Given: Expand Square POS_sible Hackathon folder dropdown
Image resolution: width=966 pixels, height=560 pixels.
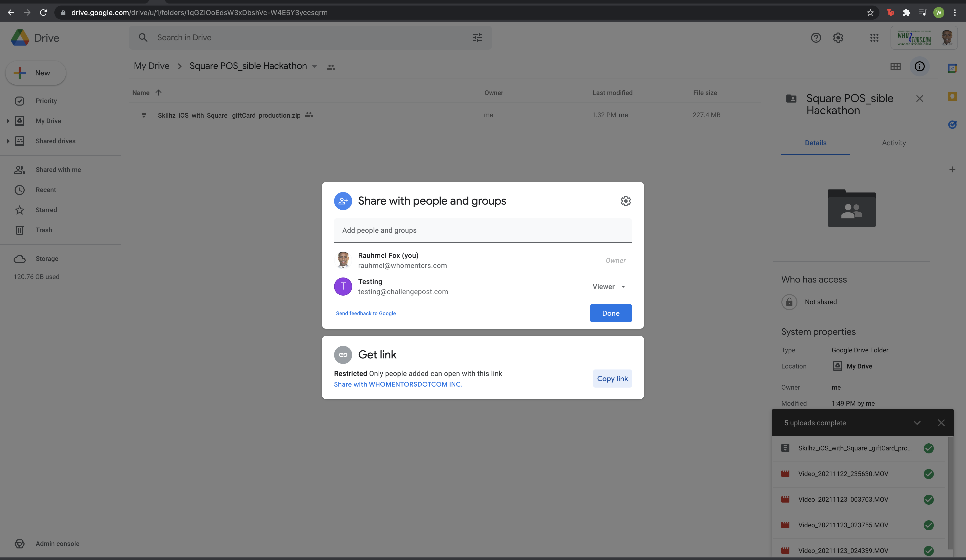Looking at the screenshot, I should pos(314,67).
